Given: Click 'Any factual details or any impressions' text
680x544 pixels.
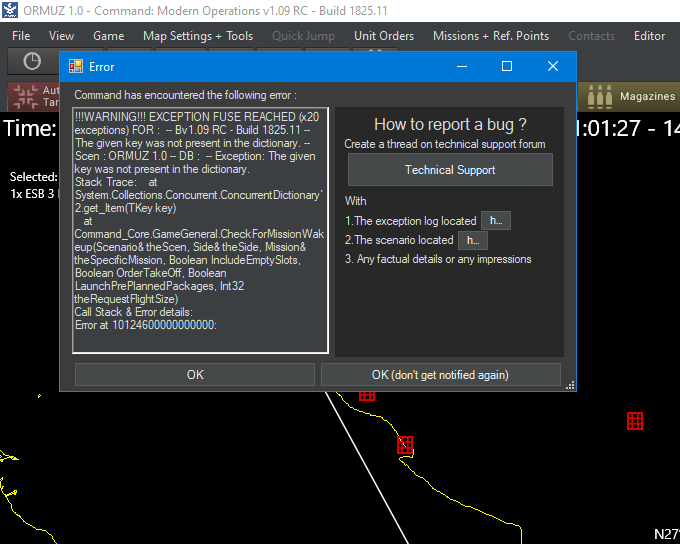Looking at the screenshot, I should (x=444, y=259).
